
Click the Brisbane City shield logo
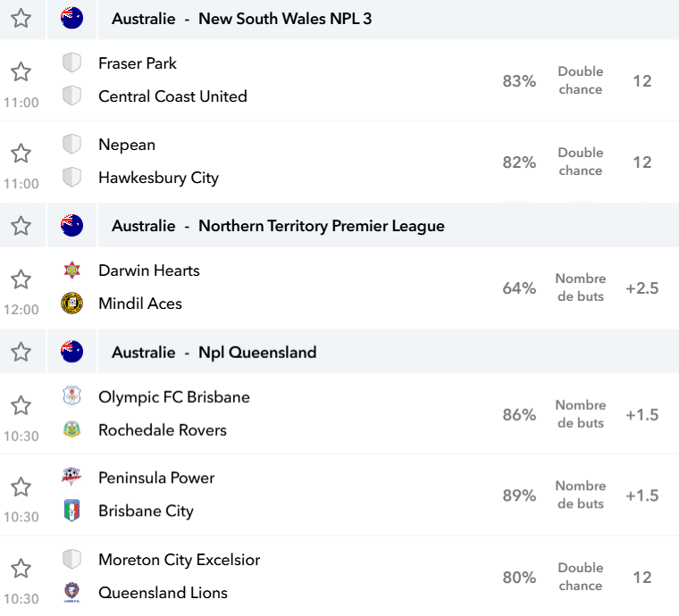[71, 511]
